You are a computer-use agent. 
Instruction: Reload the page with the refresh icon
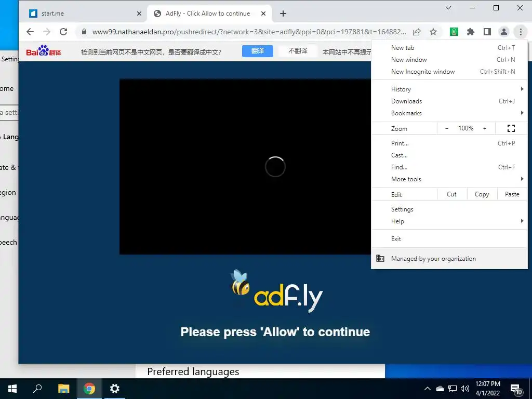tap(63, 32)
